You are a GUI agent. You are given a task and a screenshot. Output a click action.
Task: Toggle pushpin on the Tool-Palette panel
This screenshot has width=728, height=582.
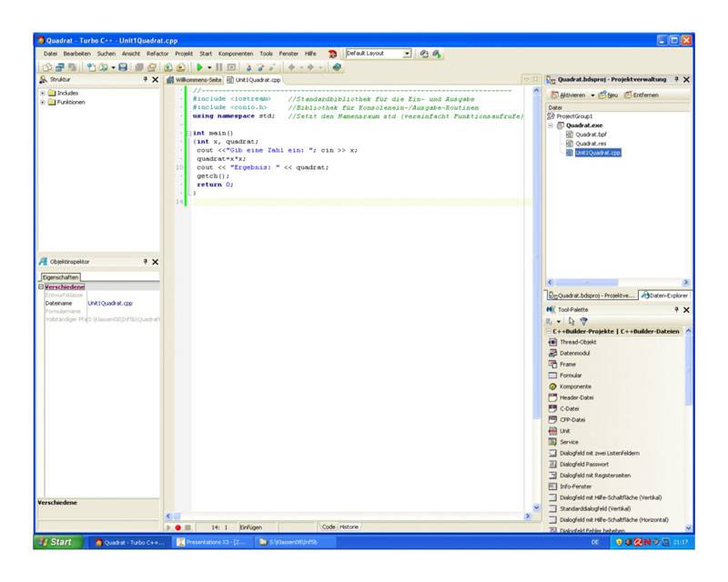coord(675,310)
